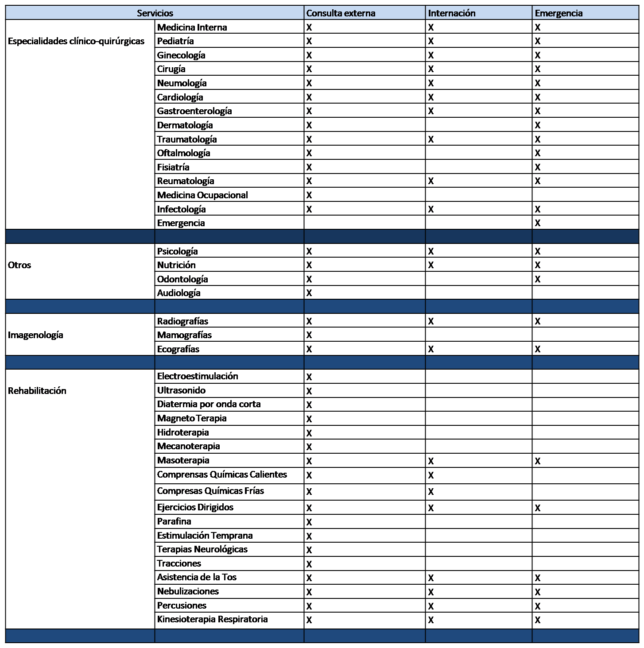Click the X under Internación for Pediatría
The width and height of the screenshot is (644, 648).
[431, 41]
